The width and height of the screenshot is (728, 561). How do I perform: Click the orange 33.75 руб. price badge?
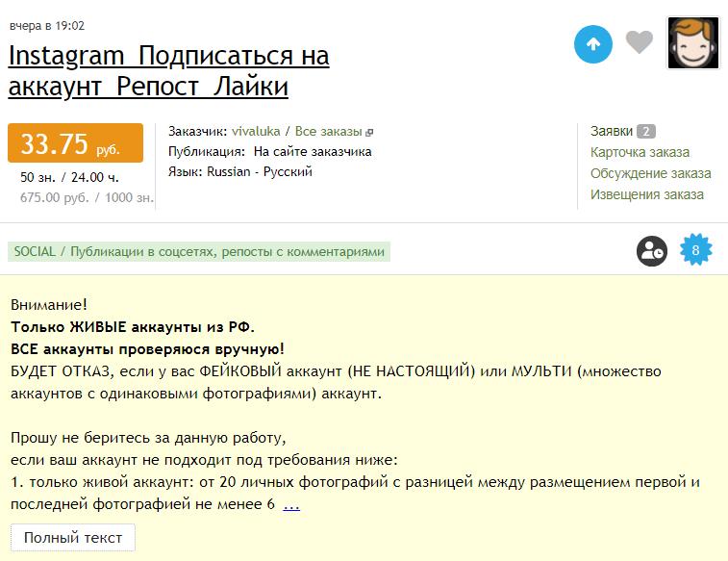[x=75, y=143]
